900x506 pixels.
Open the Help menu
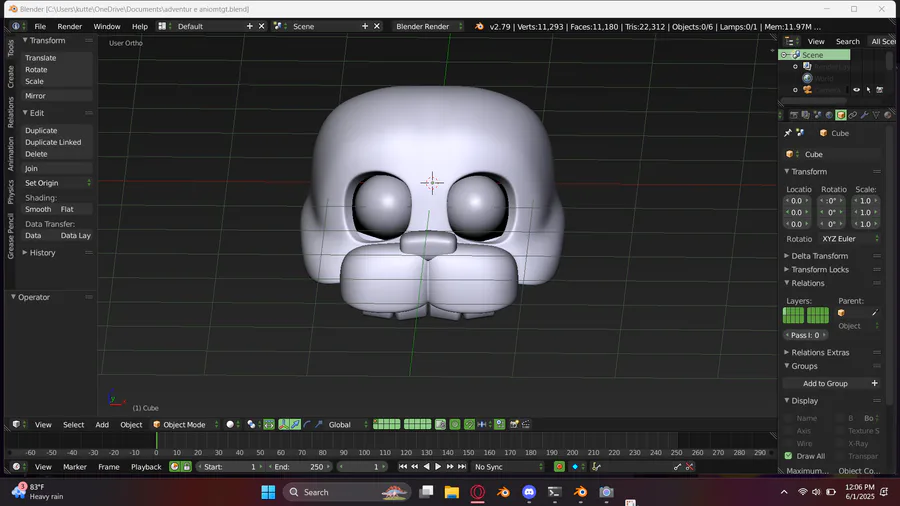139,26
